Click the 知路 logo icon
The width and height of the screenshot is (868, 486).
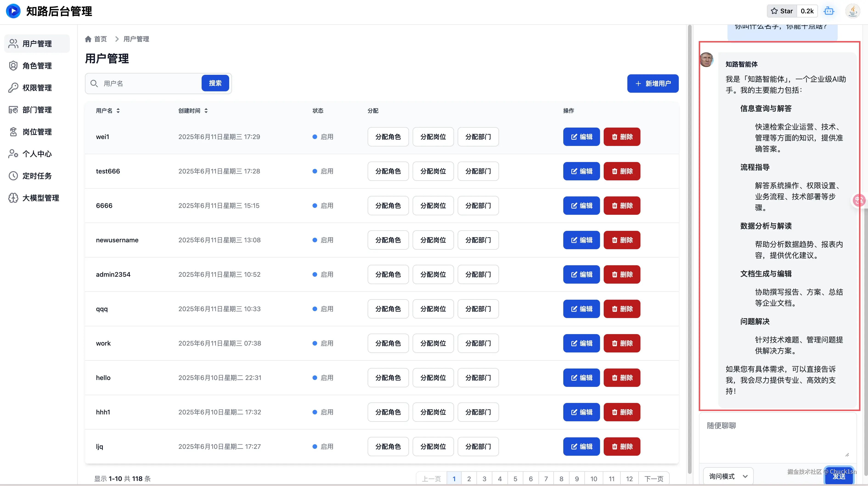(x=13, y=11)
